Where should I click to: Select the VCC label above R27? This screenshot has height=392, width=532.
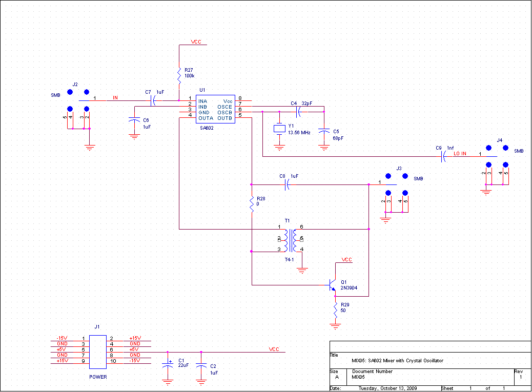coord(196,42)
